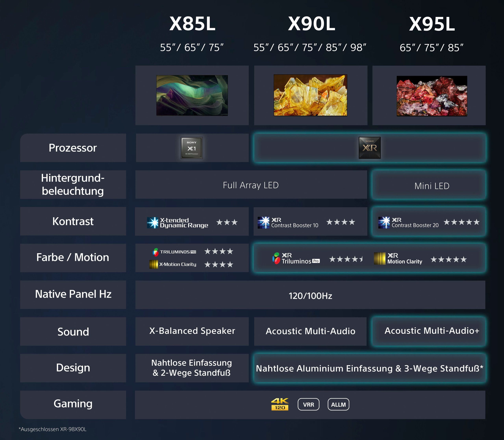This screenshot has height=440, width=504.
Task: Click the ALLM badge
Action: click(x=338, y=404)
